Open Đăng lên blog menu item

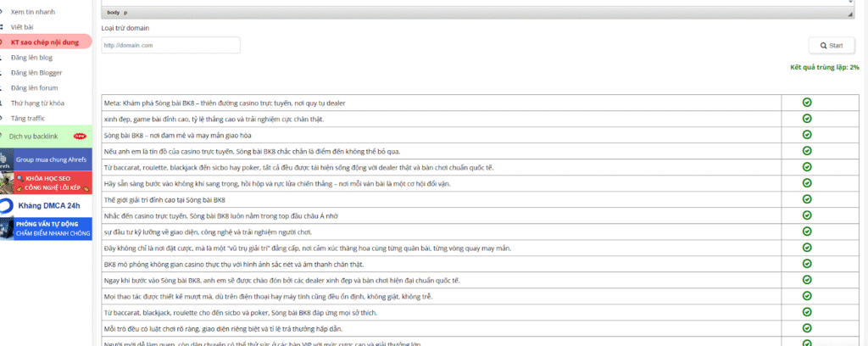[x=31, y=57]
